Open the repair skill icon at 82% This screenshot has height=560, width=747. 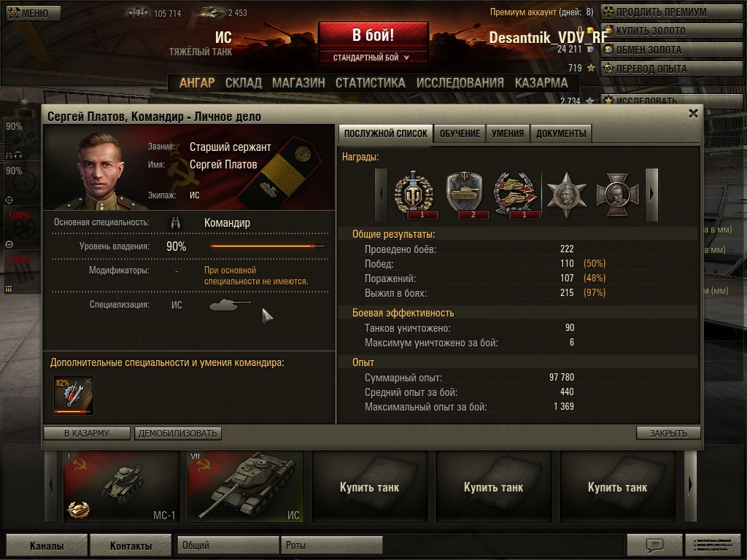click(x=74, y=394)
